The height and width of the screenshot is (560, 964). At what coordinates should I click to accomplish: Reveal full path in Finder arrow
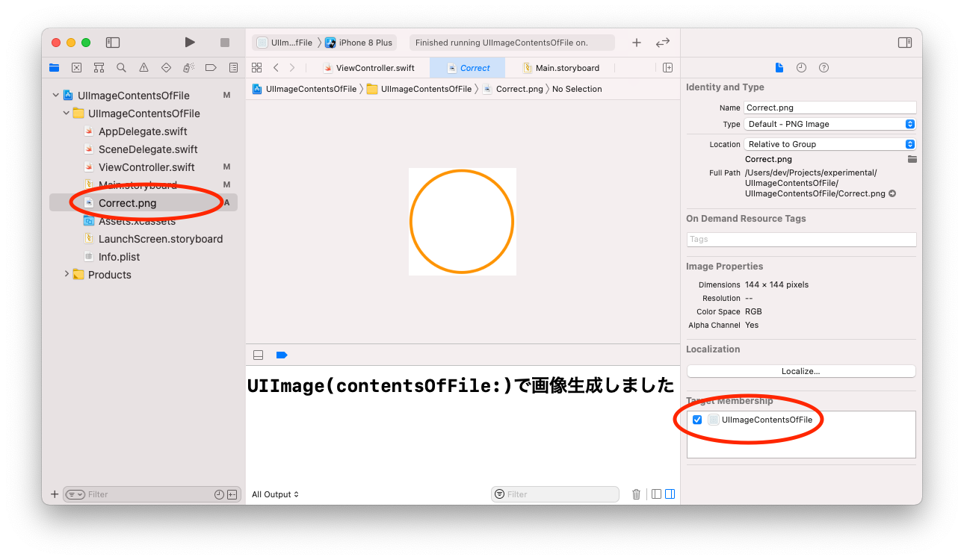pyautogui.click(x=892, y=193)
